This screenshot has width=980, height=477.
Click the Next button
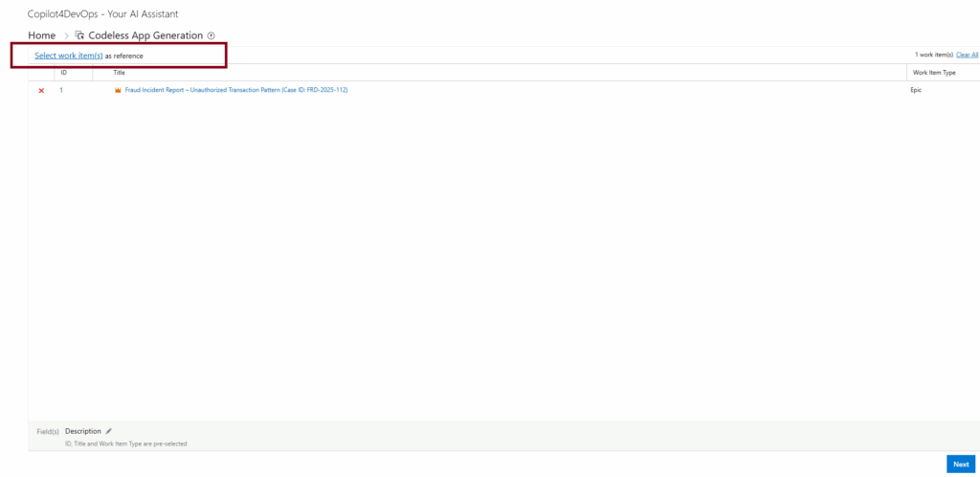961,464
